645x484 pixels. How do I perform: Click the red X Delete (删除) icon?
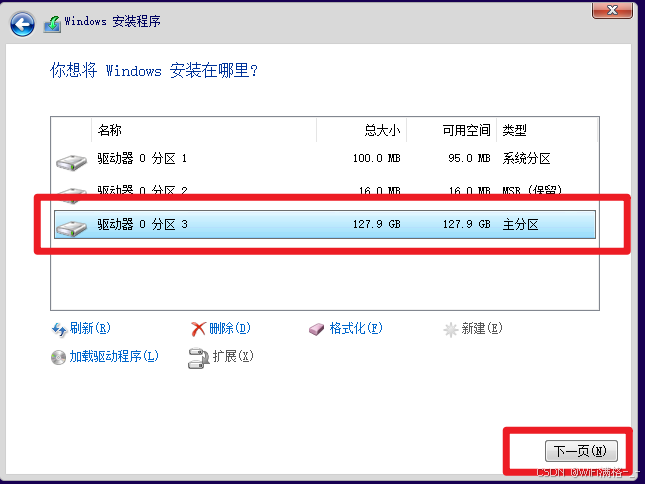198,329
